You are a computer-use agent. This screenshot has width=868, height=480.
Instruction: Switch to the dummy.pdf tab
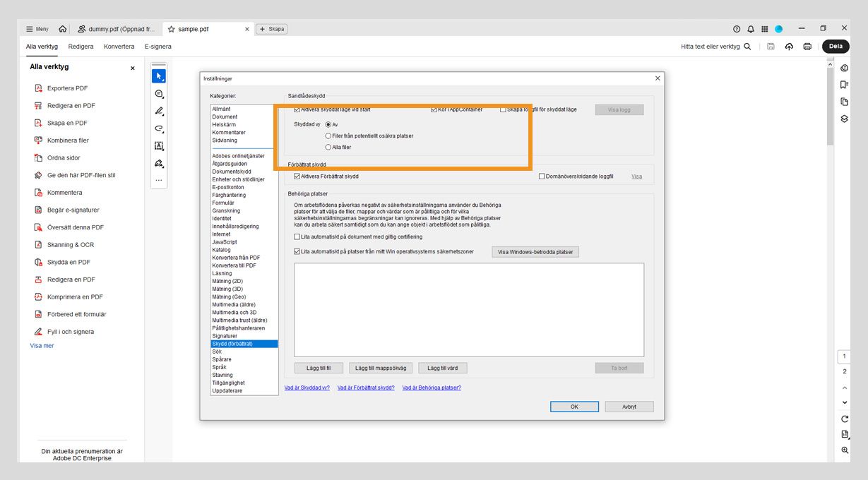coord(117,29)
